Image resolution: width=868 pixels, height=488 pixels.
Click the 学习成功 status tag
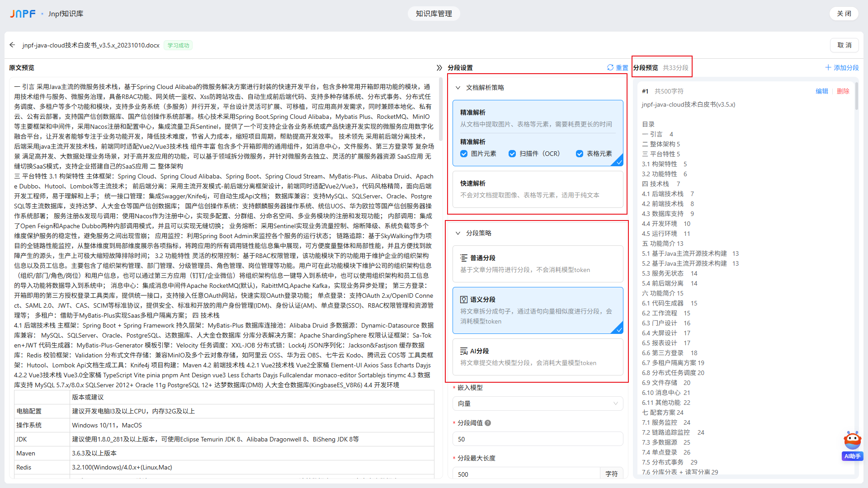pyautogui.click(x=179, y=45)
